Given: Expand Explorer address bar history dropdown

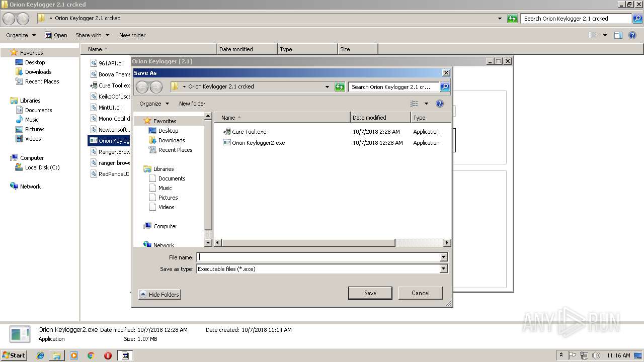Looking at the screenshot, I should click(x=500, y=19).
